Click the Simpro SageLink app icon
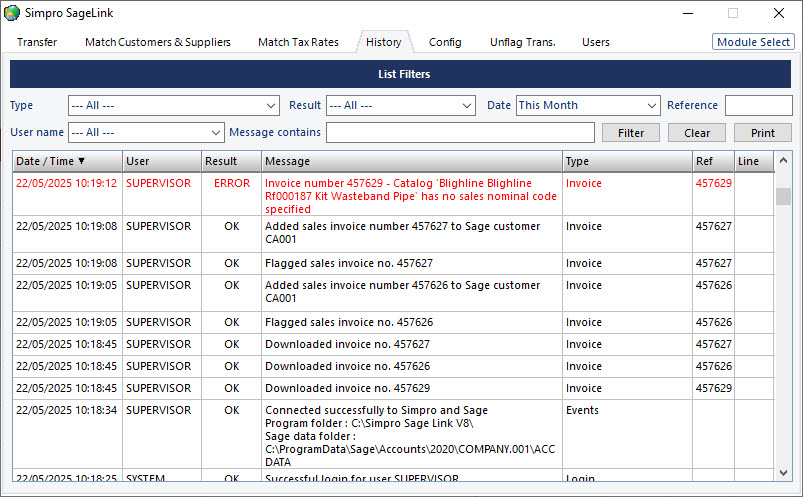The image size is (803, 497). (x=12, y=14)
